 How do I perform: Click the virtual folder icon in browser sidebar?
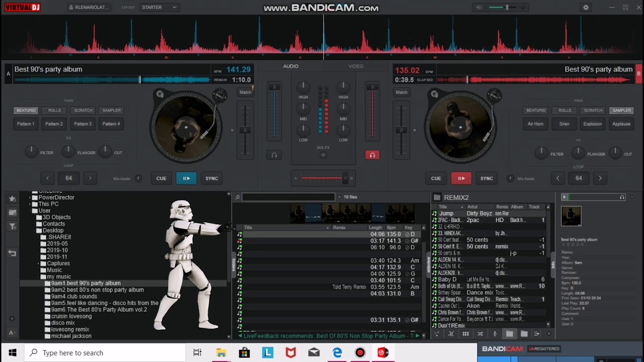(x=13, y=213)
